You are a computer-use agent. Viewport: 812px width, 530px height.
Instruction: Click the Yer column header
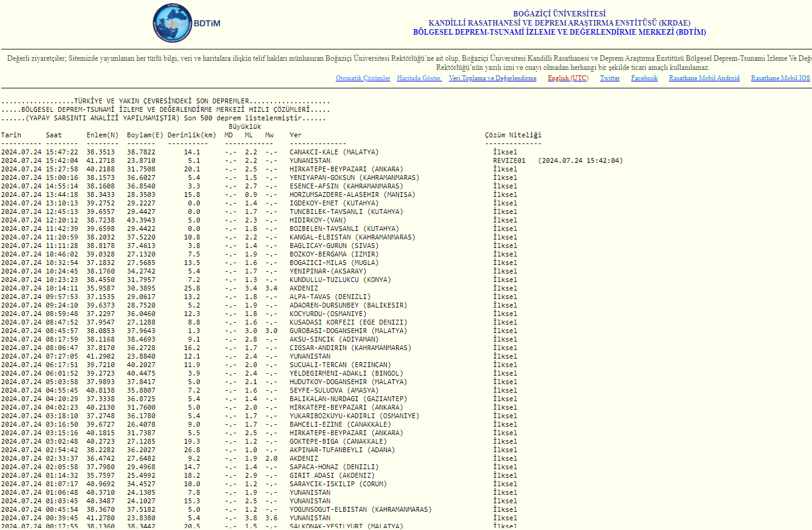296,135
